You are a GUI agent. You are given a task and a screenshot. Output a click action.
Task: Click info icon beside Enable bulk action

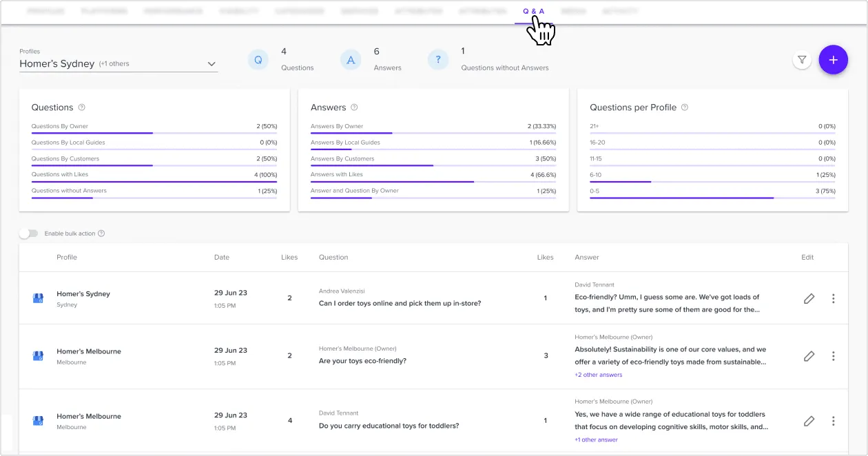(x=101, y=234)
